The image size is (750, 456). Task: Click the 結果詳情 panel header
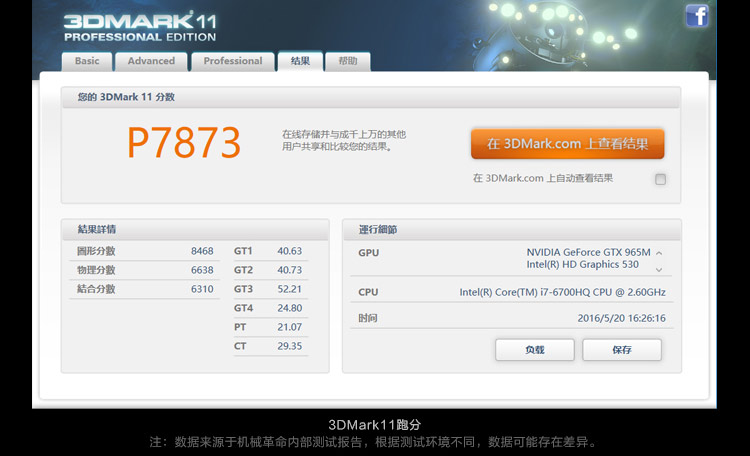click(195, 229)
